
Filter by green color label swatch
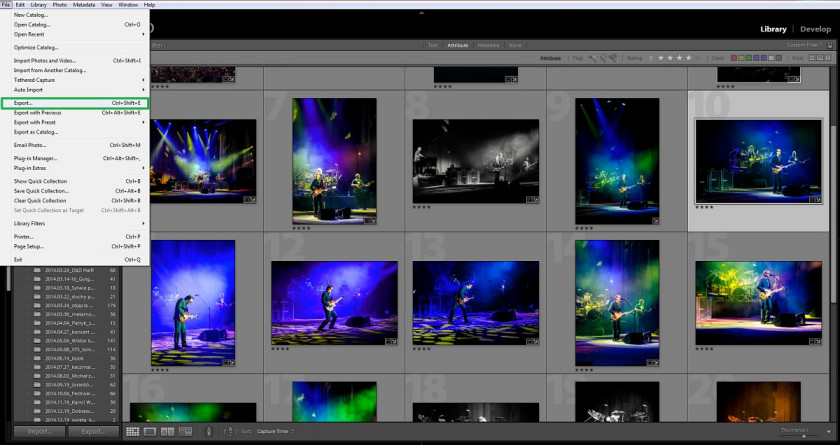(748, 58)
